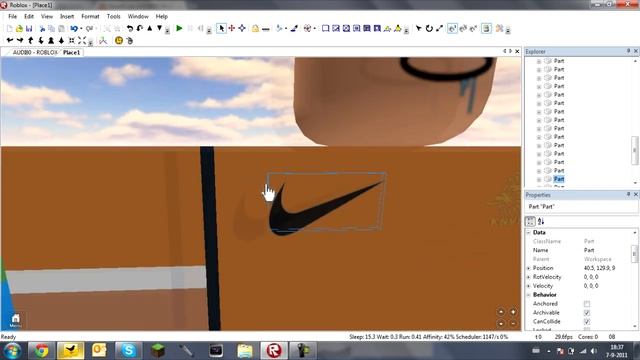Viewport: 640px width, 360px height.
Task: Switch to the AUDI80 - ROBLOX tab
Action: click(35, 53)
